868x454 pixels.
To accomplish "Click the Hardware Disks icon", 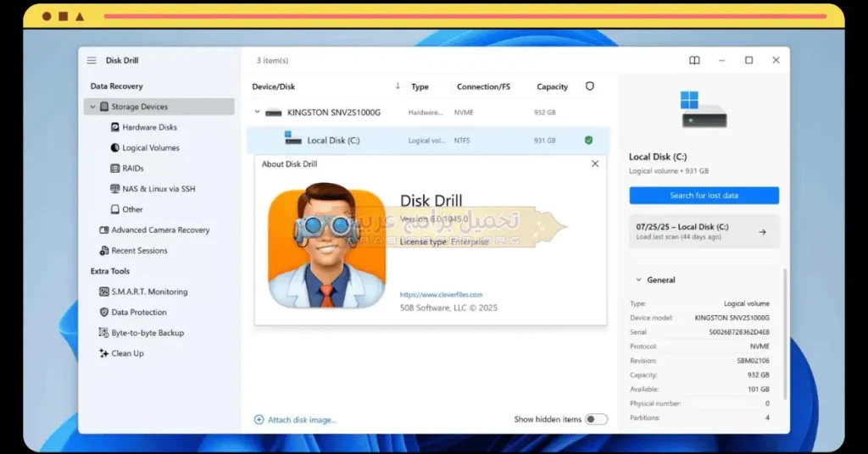I will point(114,127).
